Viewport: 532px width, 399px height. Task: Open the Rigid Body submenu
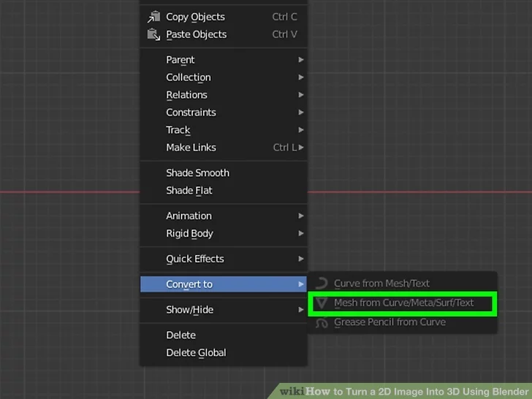pos(189,234)
